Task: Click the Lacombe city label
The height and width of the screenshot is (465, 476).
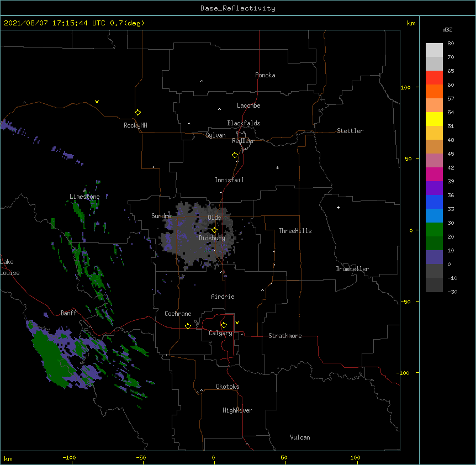Action: (x=248, y=105)
